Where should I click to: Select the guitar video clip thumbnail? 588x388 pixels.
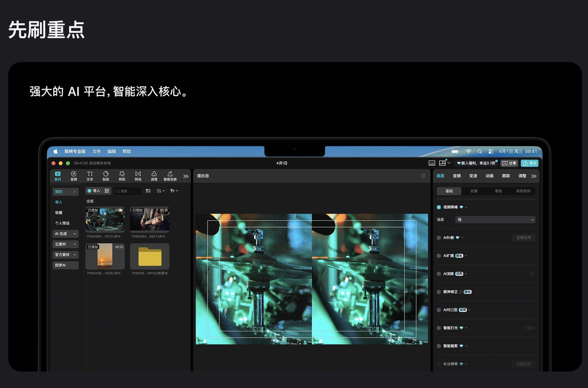click(x=150, y=220)
